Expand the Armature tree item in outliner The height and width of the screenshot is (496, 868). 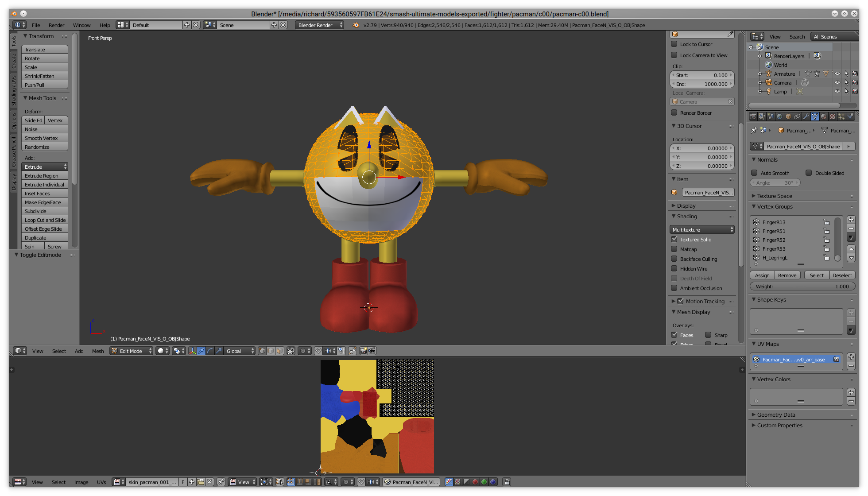tap(760, 74)
